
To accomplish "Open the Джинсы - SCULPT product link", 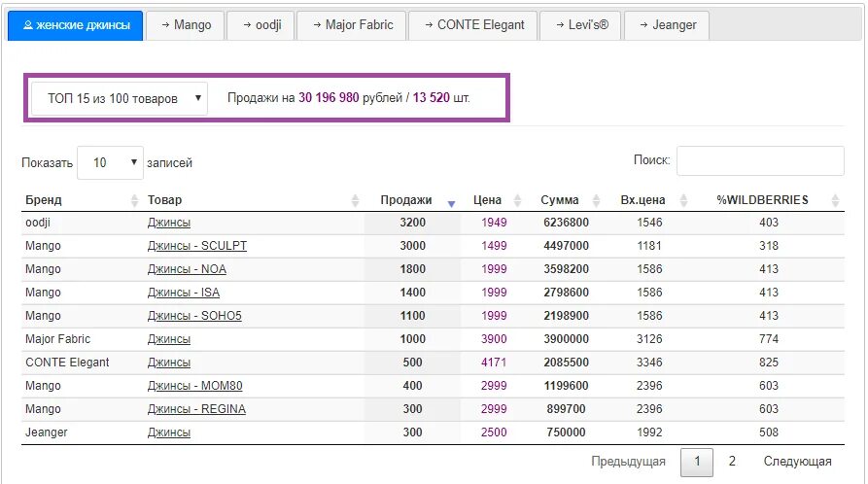I will point(197,246).
